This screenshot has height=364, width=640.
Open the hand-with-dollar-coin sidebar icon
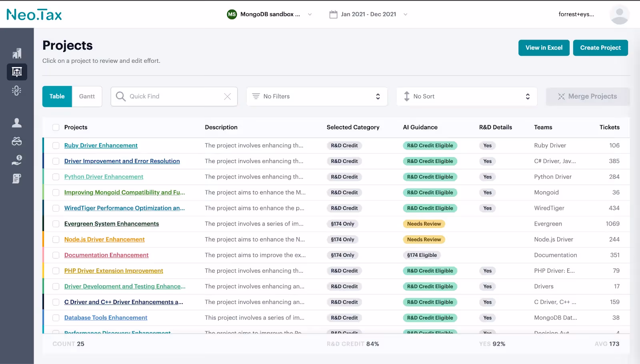(17, 160)
